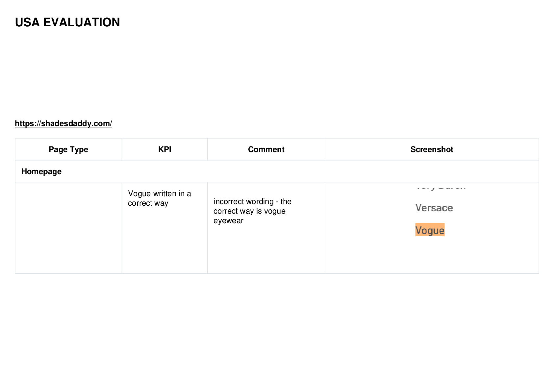Click the 'Vogue written in a correct way' cell
This screenshot has width=554, height=392.
tap(160, 198)
